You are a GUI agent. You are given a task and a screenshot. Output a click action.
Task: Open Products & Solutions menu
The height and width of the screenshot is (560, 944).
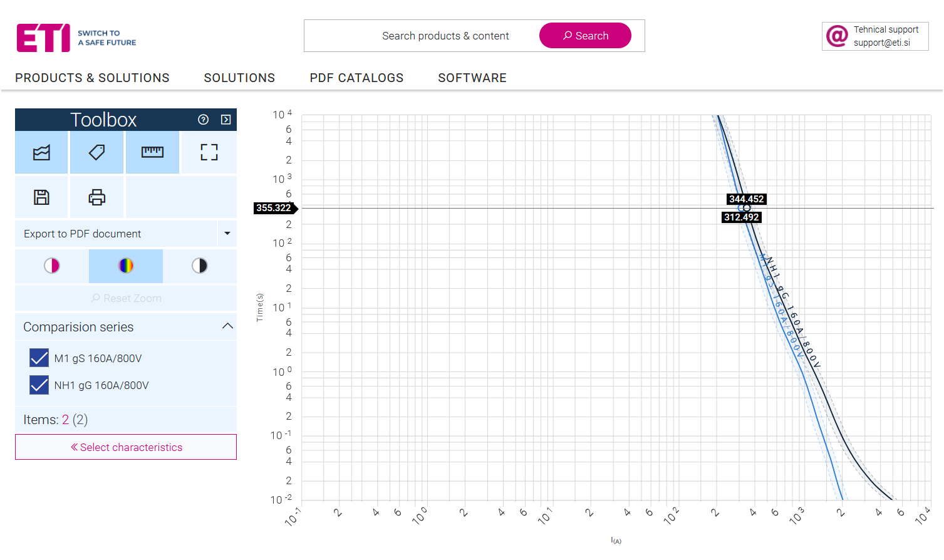(92, 78)
